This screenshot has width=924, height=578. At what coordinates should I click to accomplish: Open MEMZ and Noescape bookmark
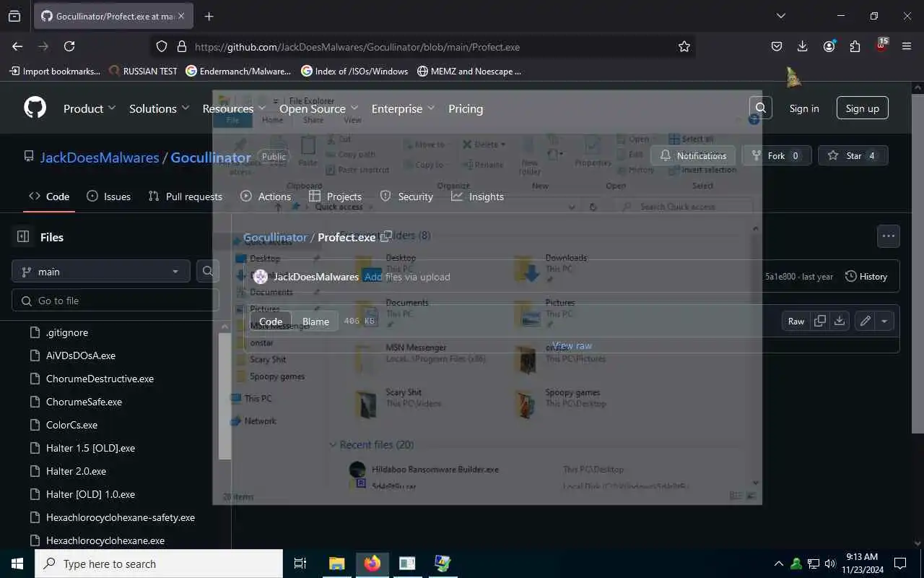[468, 71]
